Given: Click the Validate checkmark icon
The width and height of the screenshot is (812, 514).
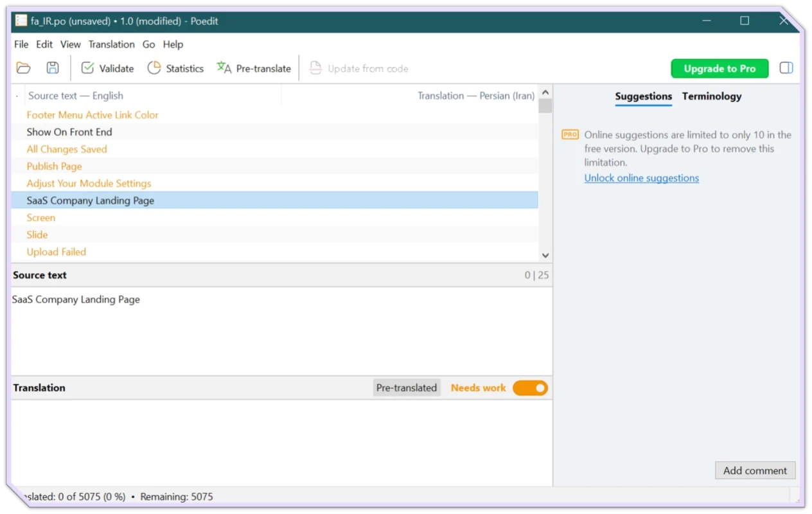Looking at the screenshot, I should click(x=87, y=68).
